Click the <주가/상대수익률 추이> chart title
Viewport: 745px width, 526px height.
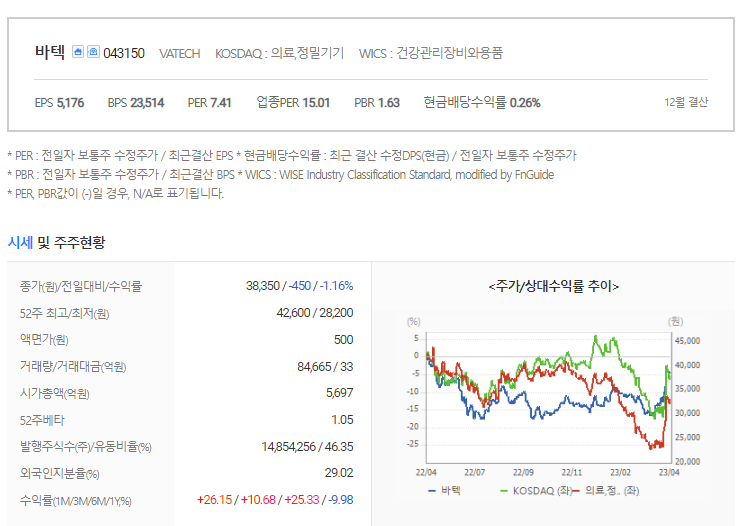[x=554, y=286]
